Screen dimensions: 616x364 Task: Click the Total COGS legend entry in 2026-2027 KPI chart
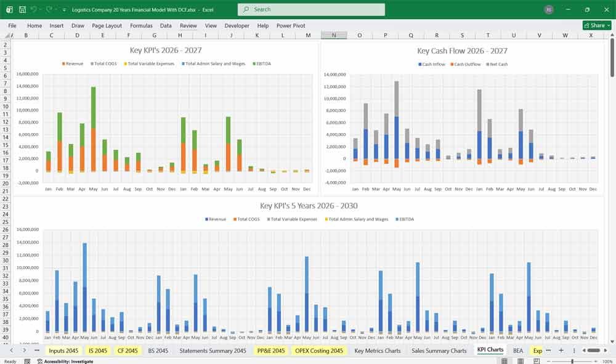103,63
